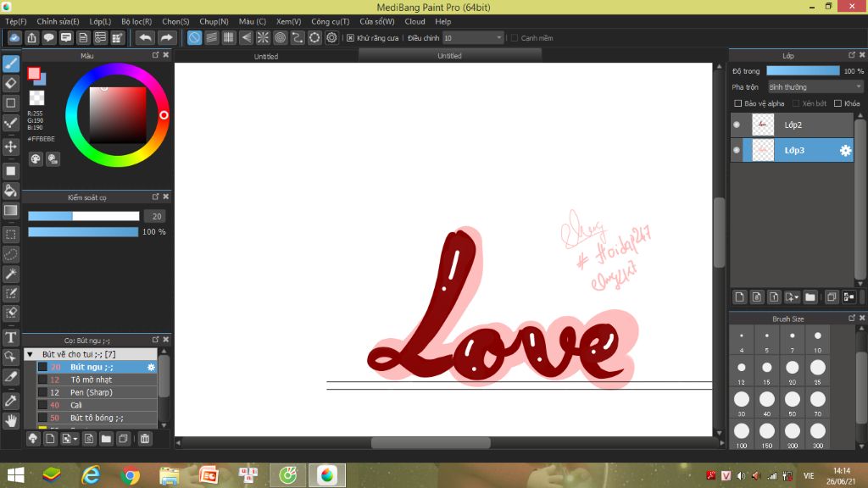Open the Cửa sổ(W) window menu

[x=377, y=21]
